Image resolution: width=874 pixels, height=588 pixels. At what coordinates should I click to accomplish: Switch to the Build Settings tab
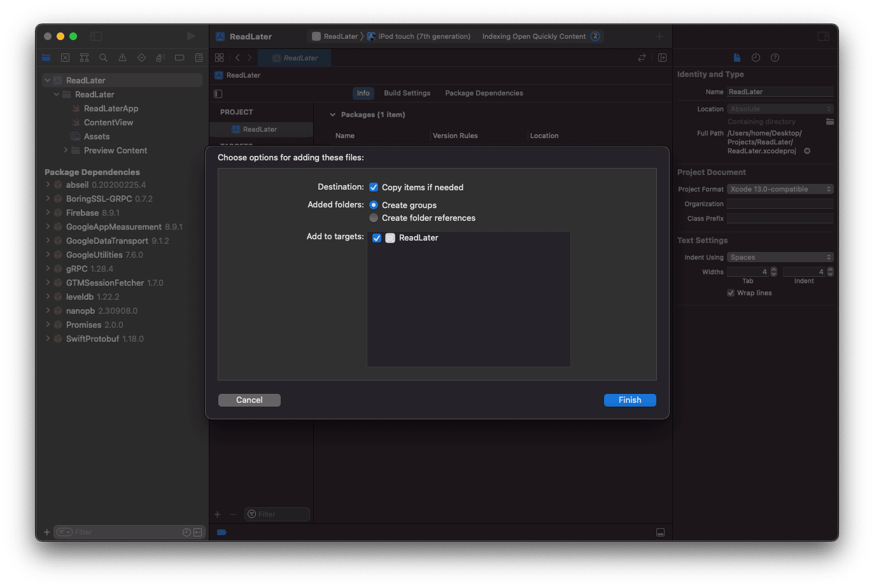[407, 93]
